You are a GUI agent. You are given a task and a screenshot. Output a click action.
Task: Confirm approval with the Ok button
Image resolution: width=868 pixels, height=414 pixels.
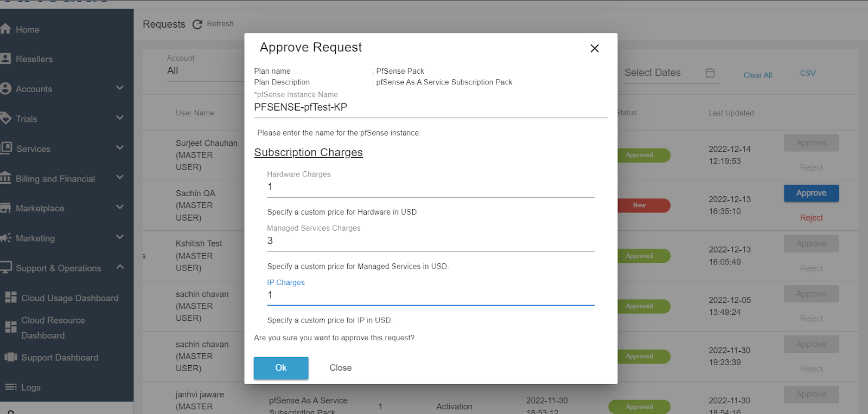tap(281, 368)
